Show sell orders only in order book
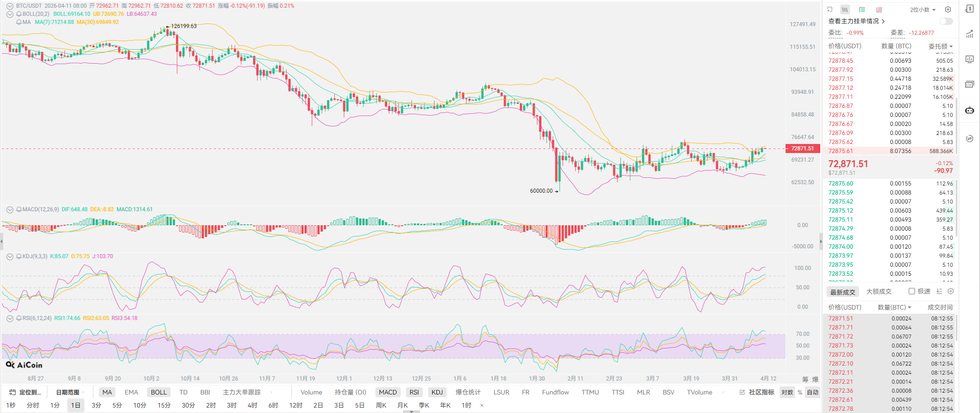The height and width of the screenshot is (413, 980). click(879, 9)
